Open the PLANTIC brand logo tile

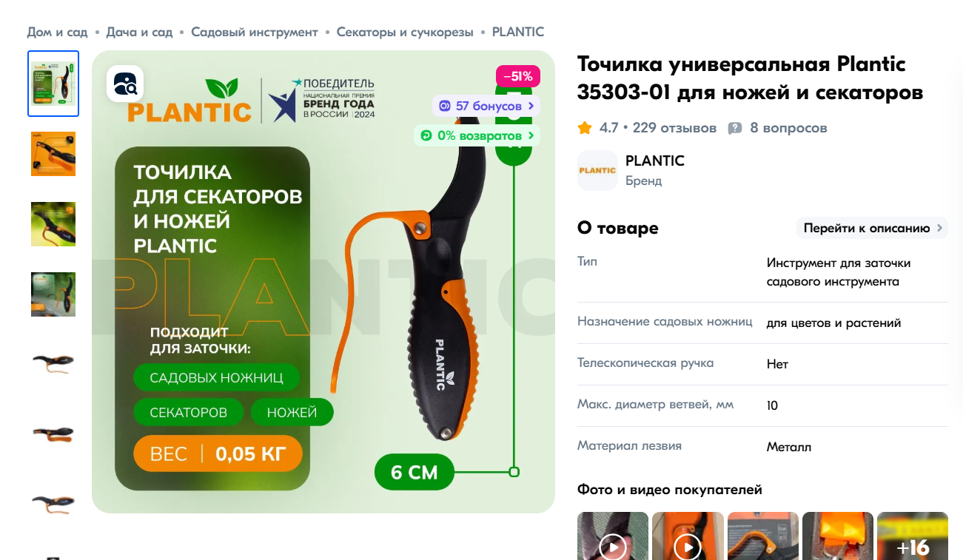[x=597, y=170]
